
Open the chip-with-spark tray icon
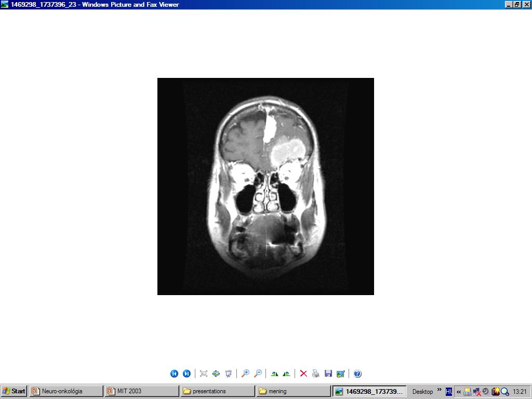[x=495, y=392]
